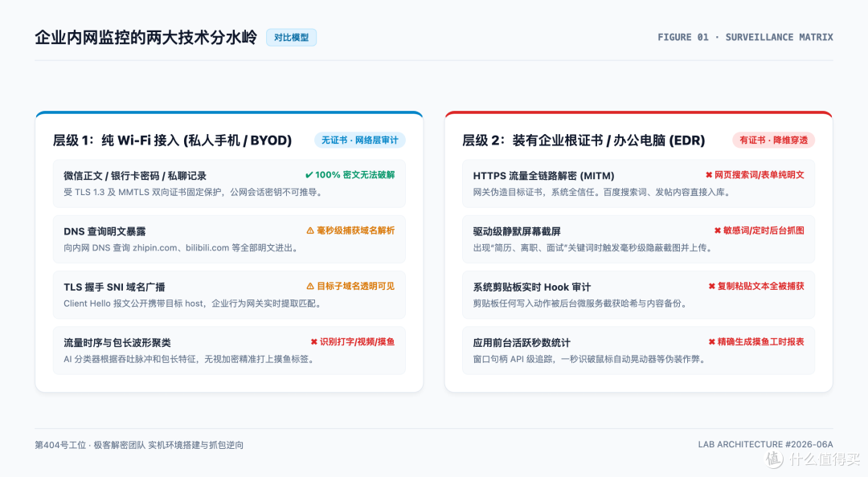Click the 100% 密文无法破解 status text
Screen dimensions: 868x477
[x=355, y=175]
